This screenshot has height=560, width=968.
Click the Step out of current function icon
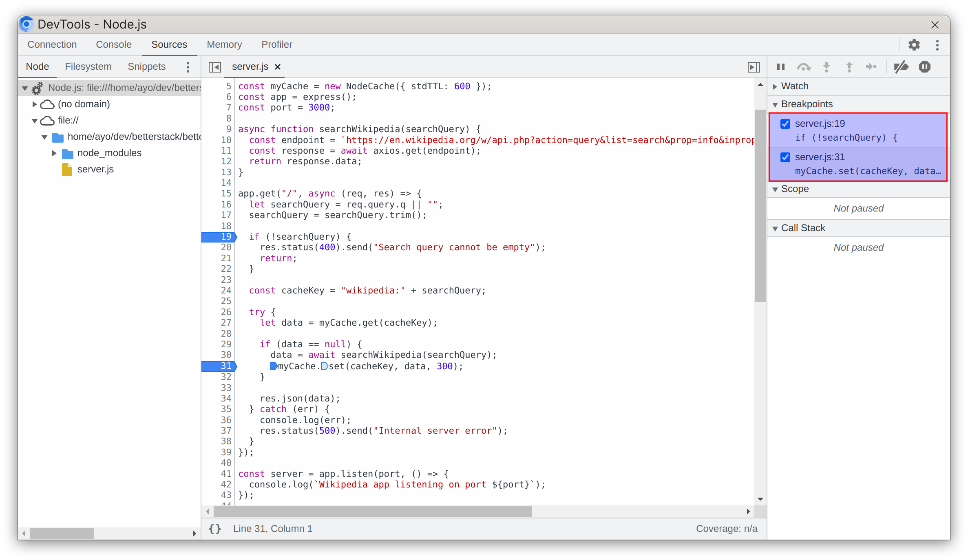[849, 67]
